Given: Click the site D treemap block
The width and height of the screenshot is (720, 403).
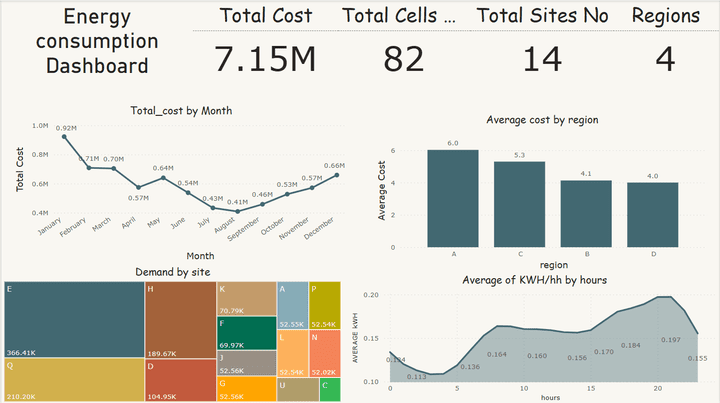Looking at the screenshot, I should pyautogui.click(x=181, y=380).
